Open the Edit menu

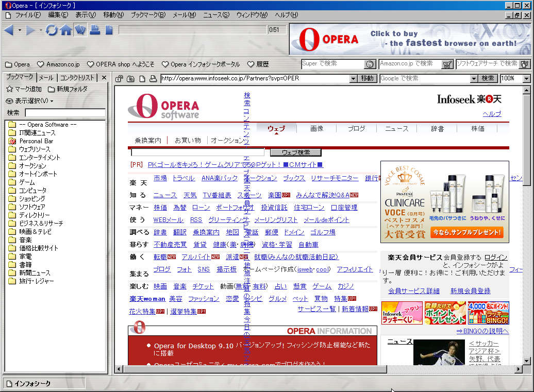58,15
